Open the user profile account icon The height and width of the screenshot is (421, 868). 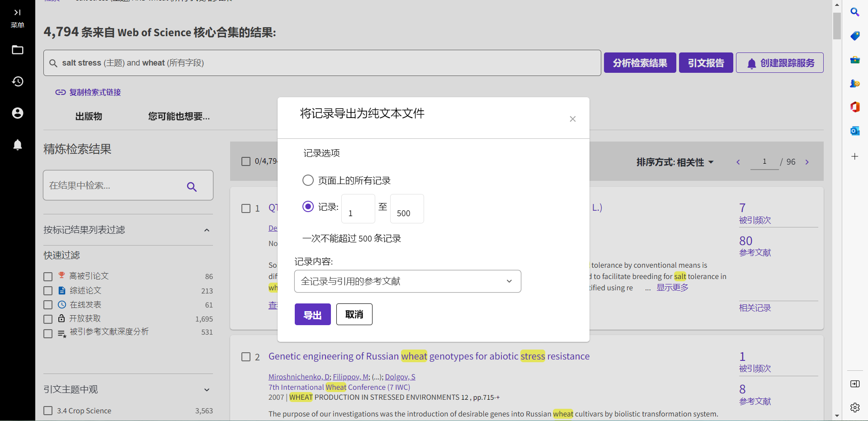click(17, 113)
